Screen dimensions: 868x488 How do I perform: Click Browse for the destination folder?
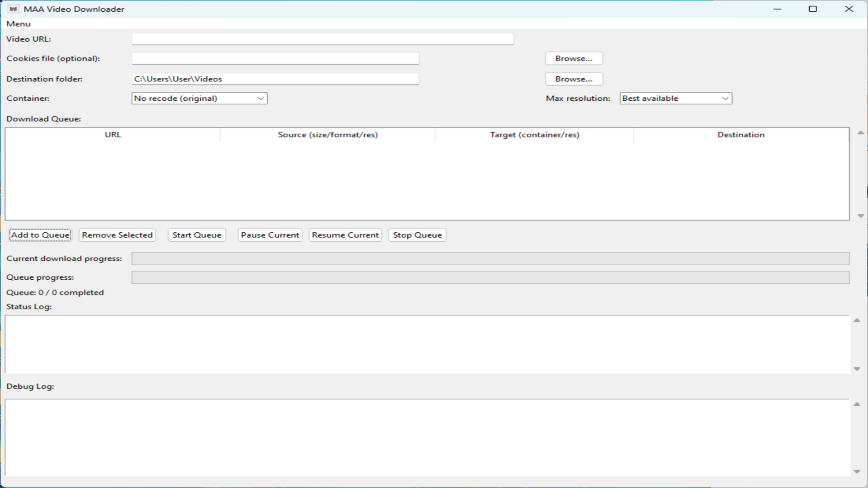pyautogui.click(x=574, y=79)
